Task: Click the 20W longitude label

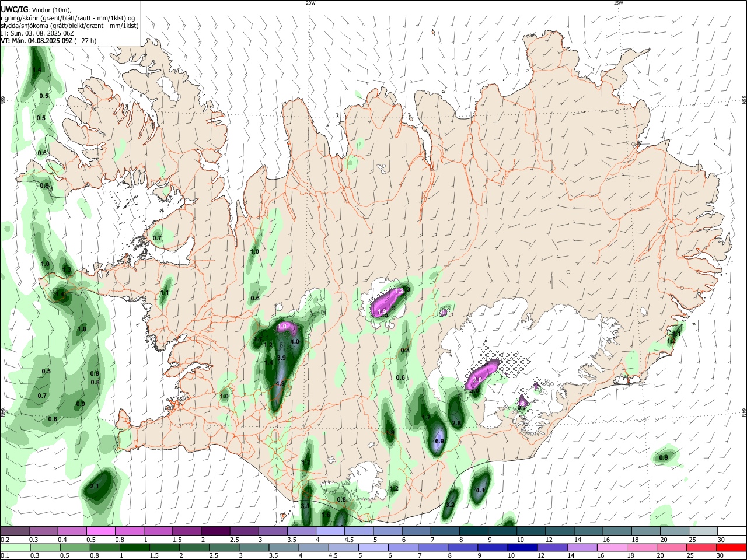Action: [x=310, y=3]
